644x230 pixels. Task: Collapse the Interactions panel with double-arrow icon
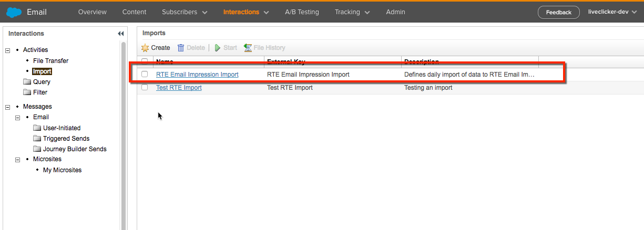tap(120, 34)
